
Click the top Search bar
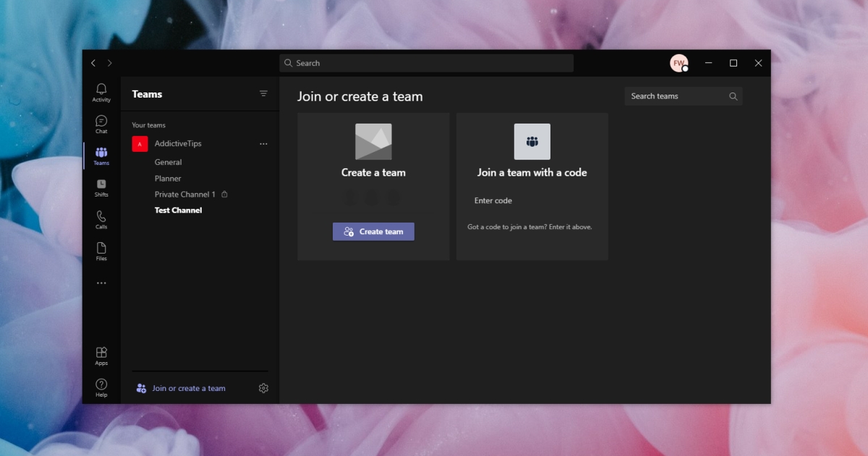(x=427, y=63)
